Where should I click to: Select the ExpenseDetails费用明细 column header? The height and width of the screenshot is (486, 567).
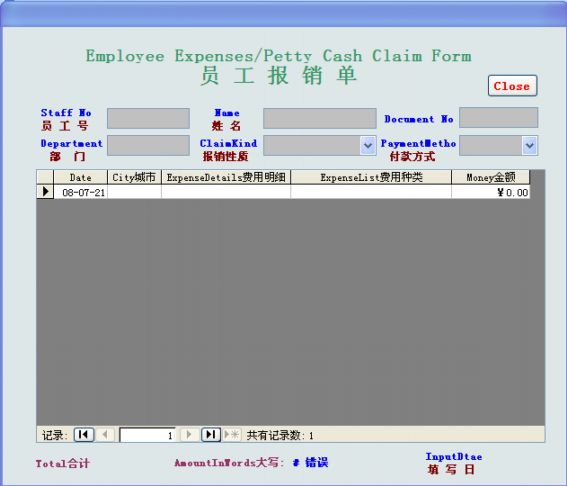point(226,177)
